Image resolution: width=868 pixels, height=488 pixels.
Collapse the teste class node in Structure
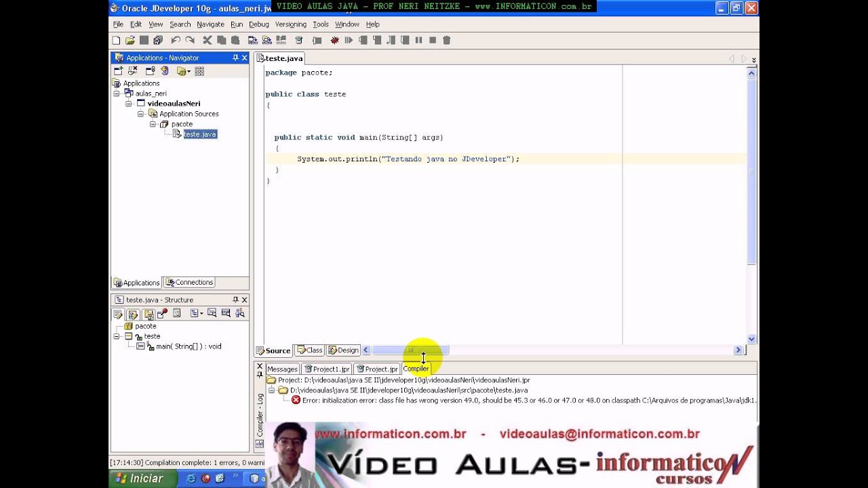(117, 336)
